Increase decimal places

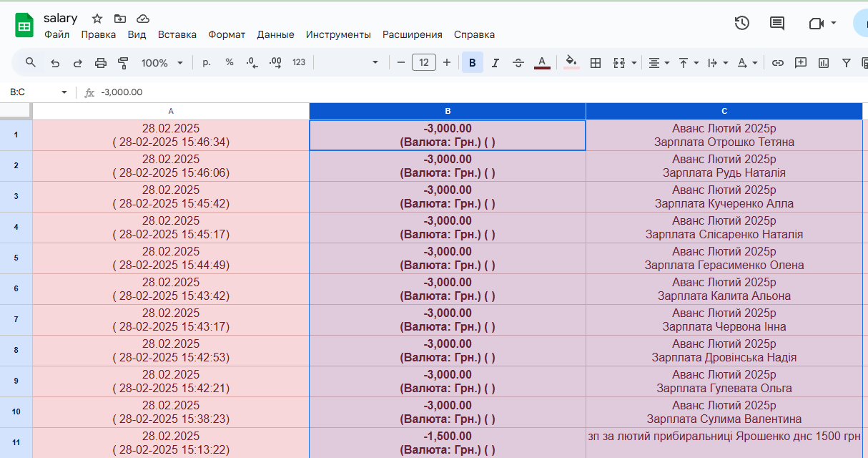(x=275, y=63)
